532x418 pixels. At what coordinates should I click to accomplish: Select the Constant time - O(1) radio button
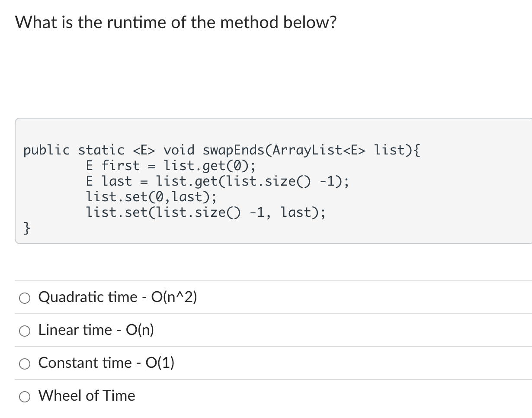[25, 363]
